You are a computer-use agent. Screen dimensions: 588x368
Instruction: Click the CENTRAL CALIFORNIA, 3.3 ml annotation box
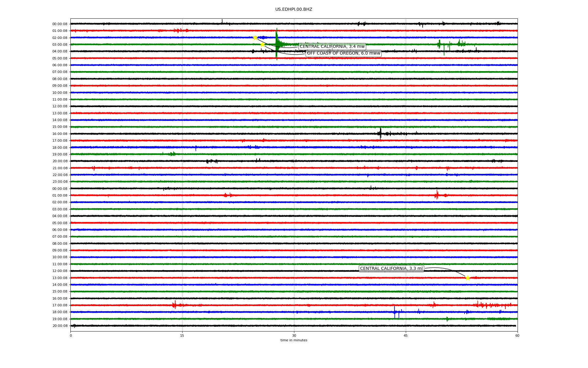pos(391,269)
